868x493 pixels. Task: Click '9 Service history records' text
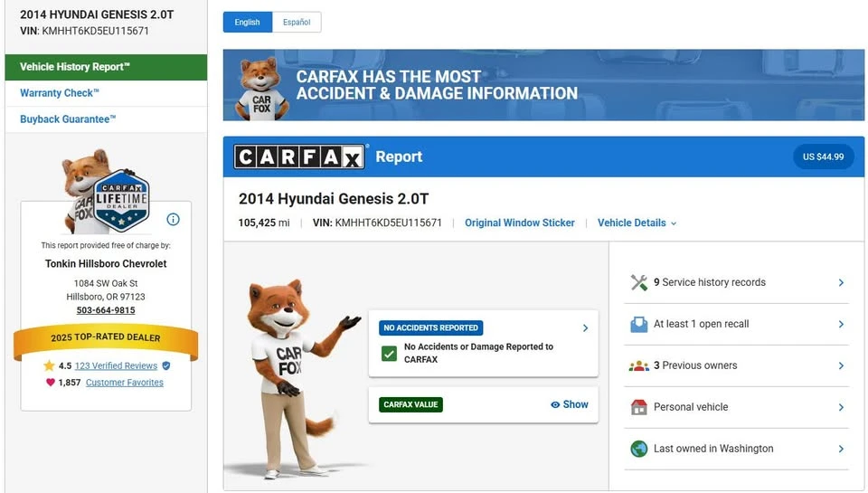(710, 282)
